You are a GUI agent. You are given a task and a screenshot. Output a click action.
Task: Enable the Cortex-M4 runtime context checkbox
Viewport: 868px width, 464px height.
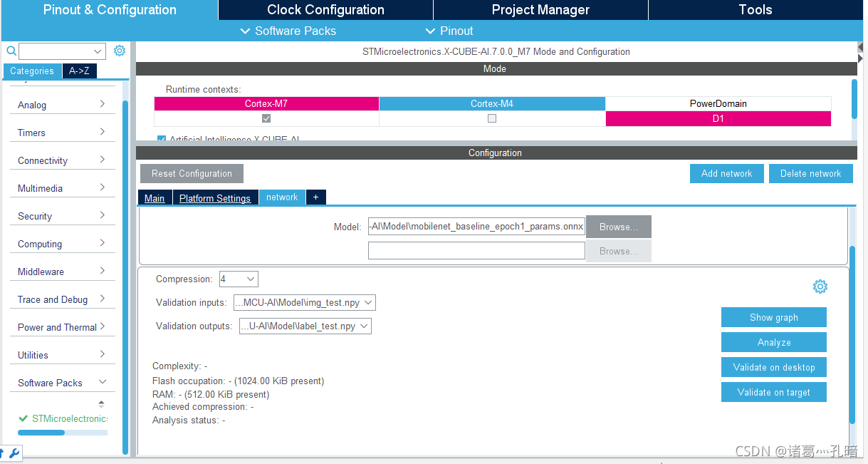[491, 119]
